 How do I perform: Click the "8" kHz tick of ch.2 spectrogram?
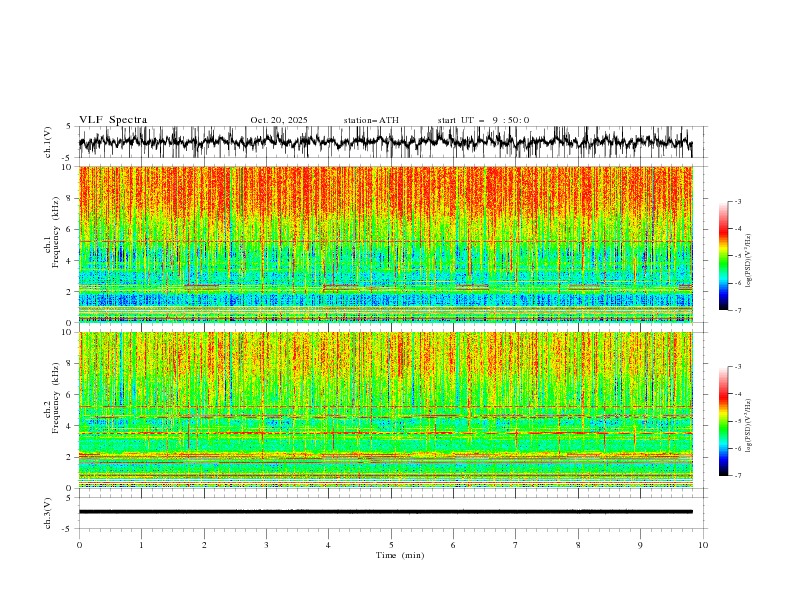pos(70,364)
